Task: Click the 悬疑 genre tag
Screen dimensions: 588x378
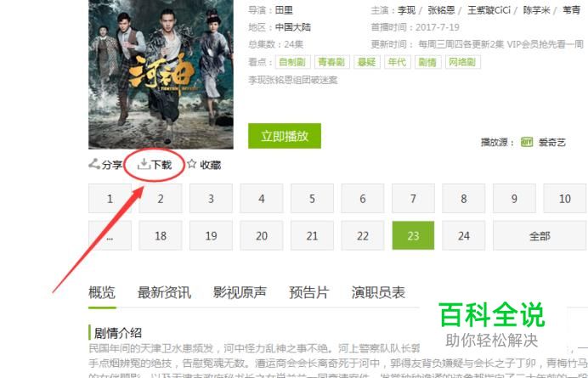Action: 367,62
